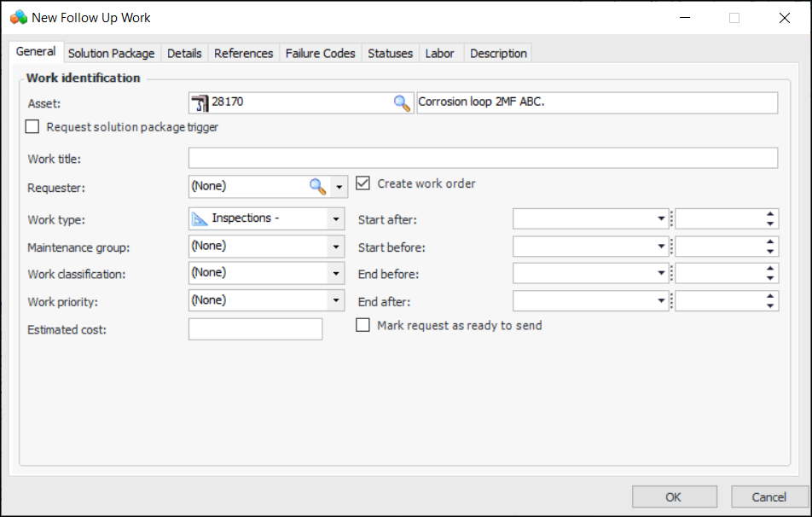Expand the Work type dropdown

tap(336, 219)
